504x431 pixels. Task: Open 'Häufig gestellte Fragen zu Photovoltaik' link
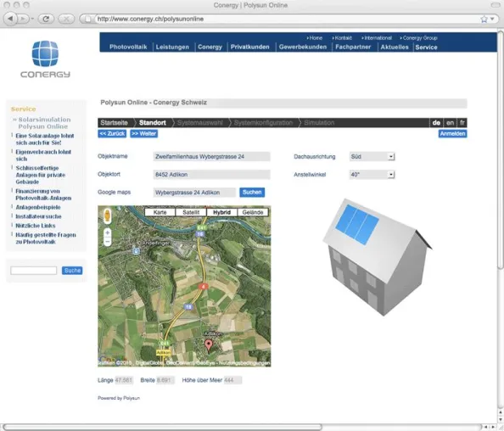click(46, 238)
